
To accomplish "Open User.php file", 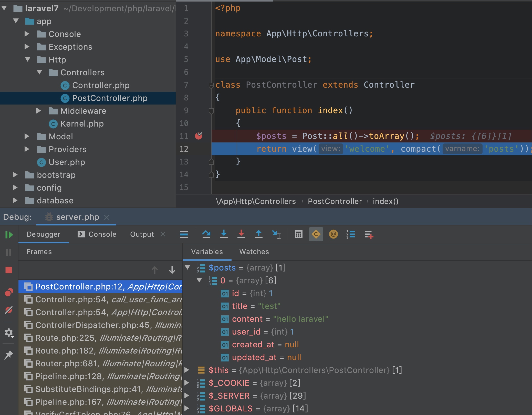I will click(61, 162).
